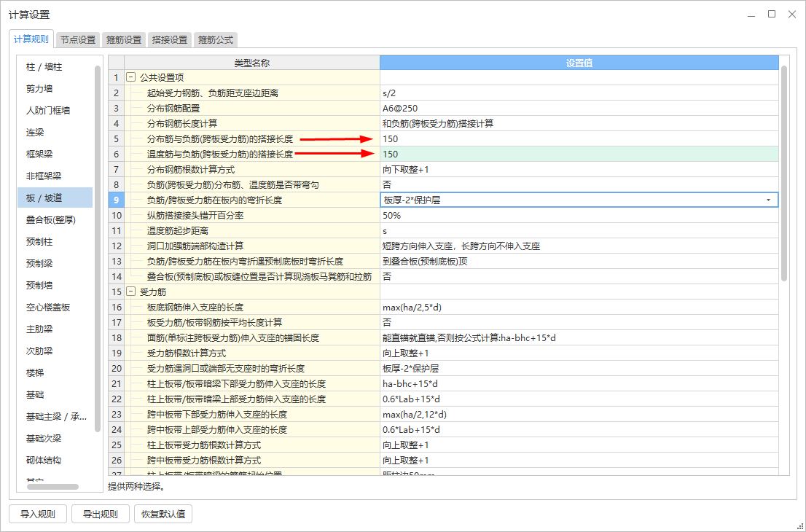
Task: Select 剪力墙 category in left list
Action: [39, 89]
